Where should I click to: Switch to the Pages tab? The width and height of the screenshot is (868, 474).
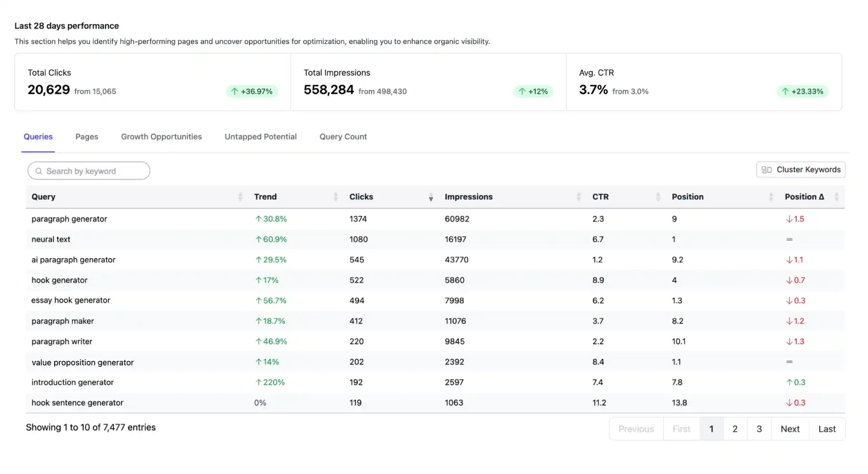pos(86,137)
